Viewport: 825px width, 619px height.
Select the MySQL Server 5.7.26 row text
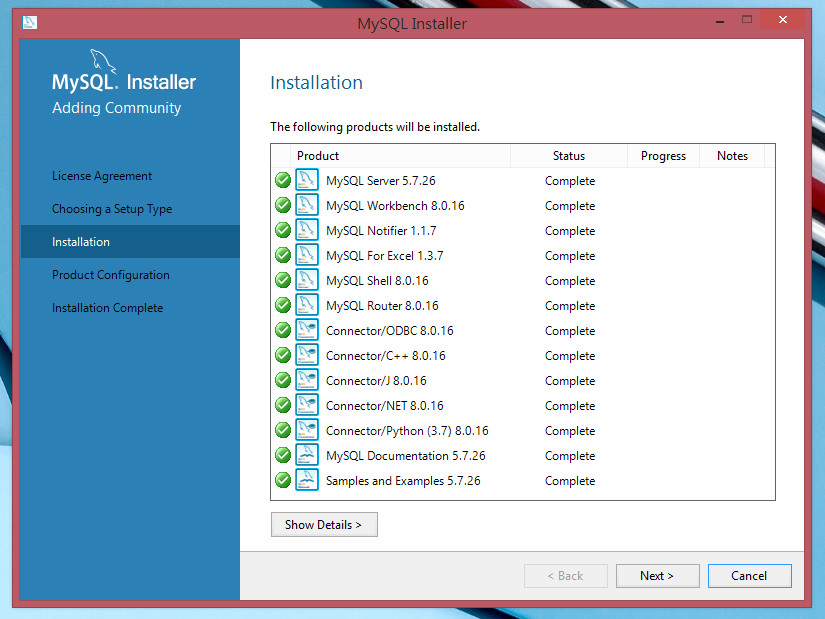click(x=381, y=181)
